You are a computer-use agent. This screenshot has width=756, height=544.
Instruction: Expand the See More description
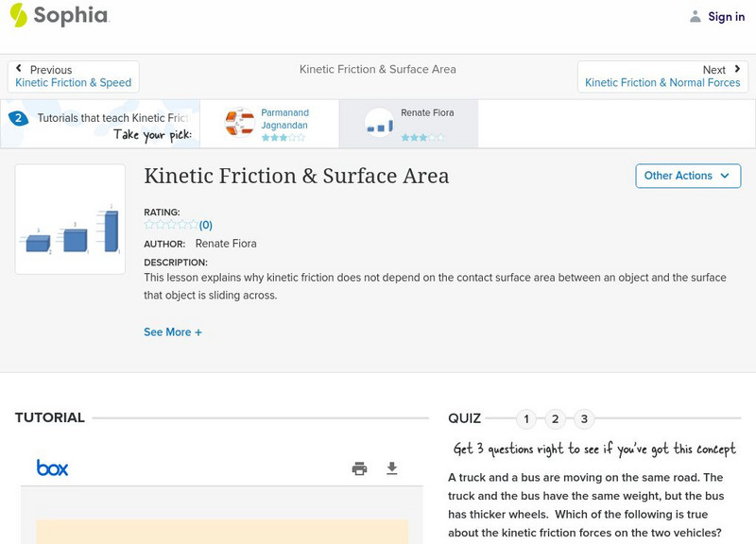tap(173, 332)
